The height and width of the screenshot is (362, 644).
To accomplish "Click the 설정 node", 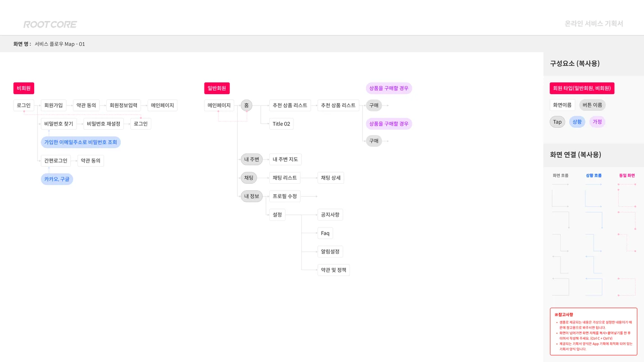I will [x=277, y=215].
